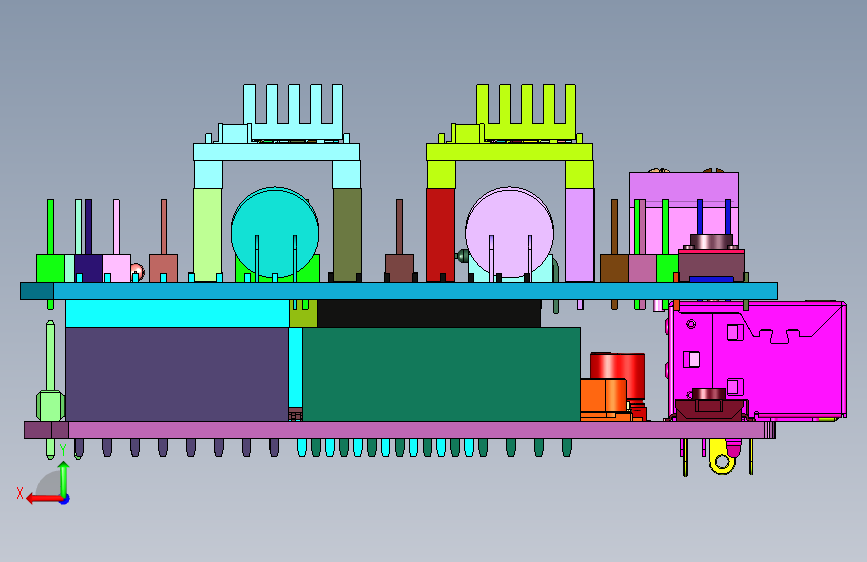Pick the lavender round capacitor
The image size is (867, 562).
pos(509,232)
